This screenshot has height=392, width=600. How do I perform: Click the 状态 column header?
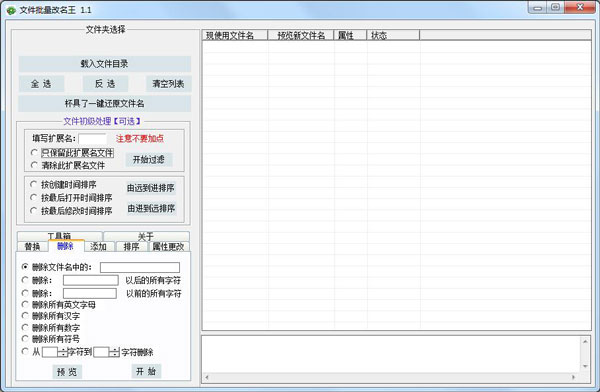coord(393,35)
